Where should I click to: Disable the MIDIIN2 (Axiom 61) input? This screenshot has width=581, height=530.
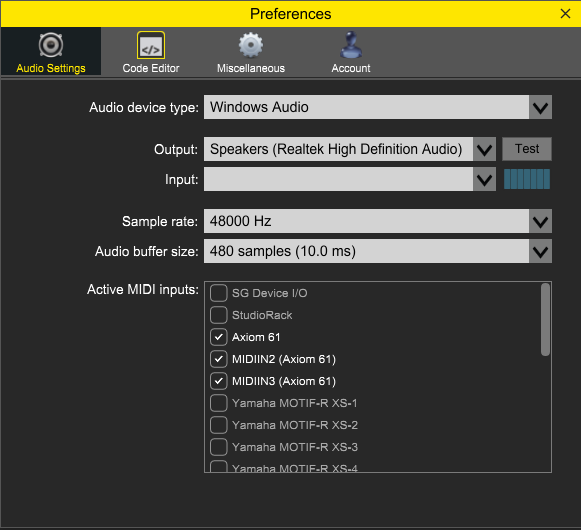tap(219, 359)
